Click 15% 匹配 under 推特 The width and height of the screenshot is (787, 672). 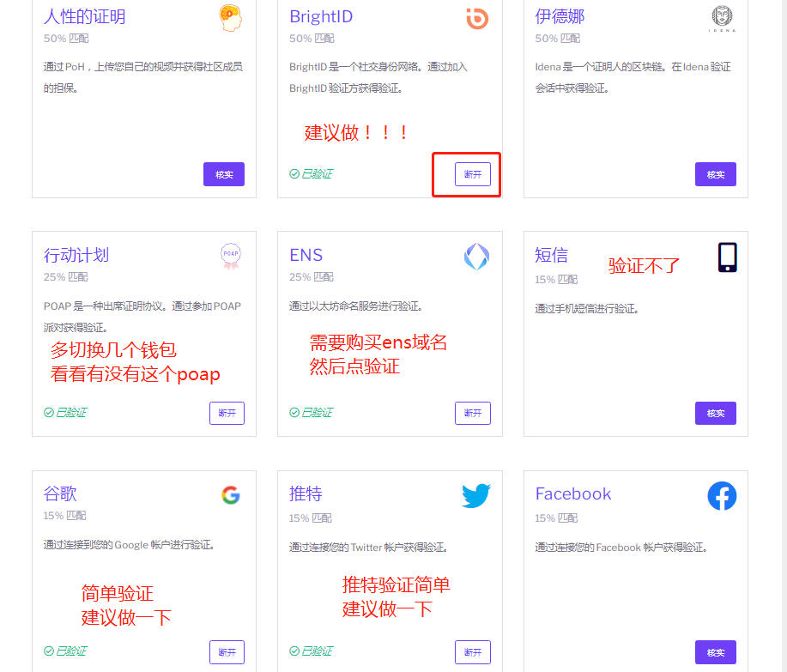(310, 518)
